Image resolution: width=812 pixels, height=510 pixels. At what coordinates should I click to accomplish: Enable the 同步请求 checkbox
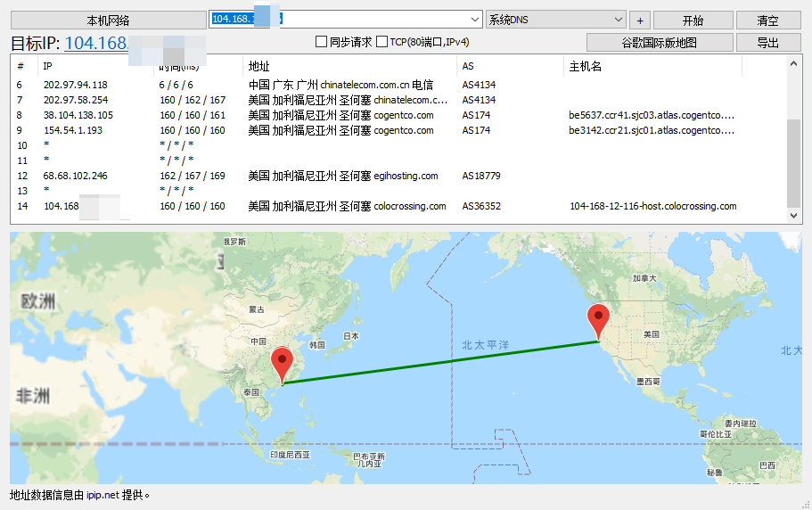click(x=322, y=41)
